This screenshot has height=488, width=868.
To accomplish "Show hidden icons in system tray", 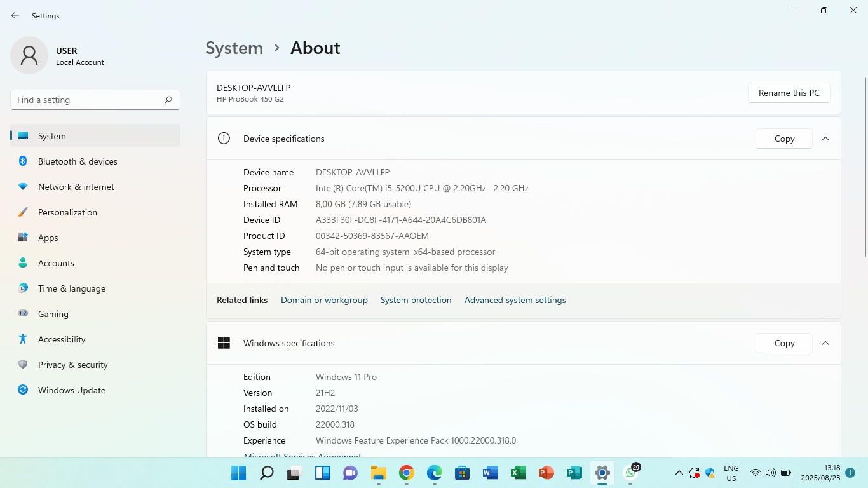I will coord(679,473).
